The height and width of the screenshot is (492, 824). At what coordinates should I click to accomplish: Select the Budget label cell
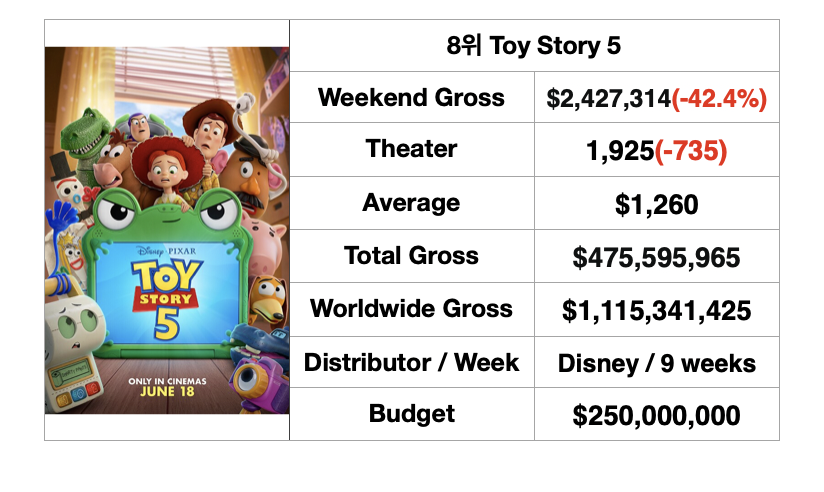point(411,414)
